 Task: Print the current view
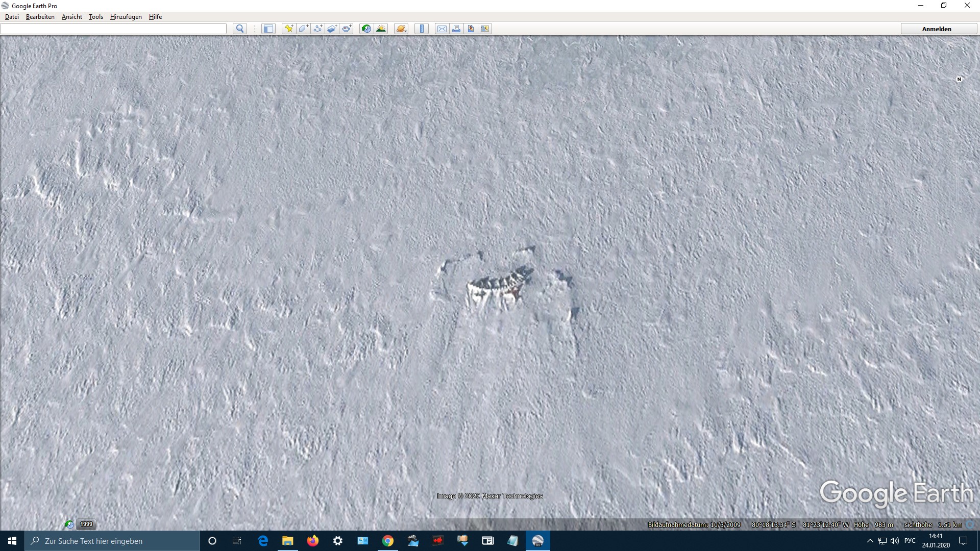coord(456,29)
